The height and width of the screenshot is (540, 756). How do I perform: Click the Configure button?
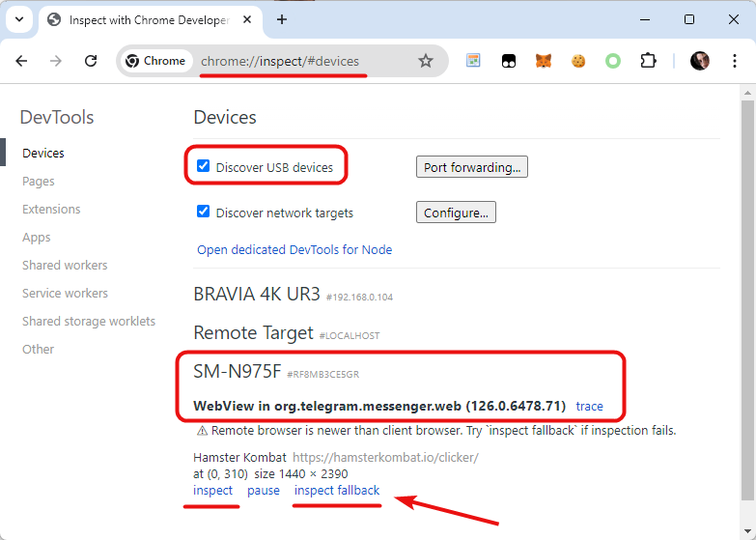click(456, 213)
